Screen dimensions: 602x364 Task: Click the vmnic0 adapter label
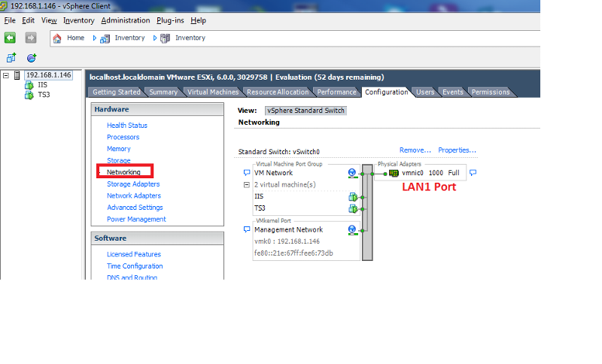tap(412, 173)
